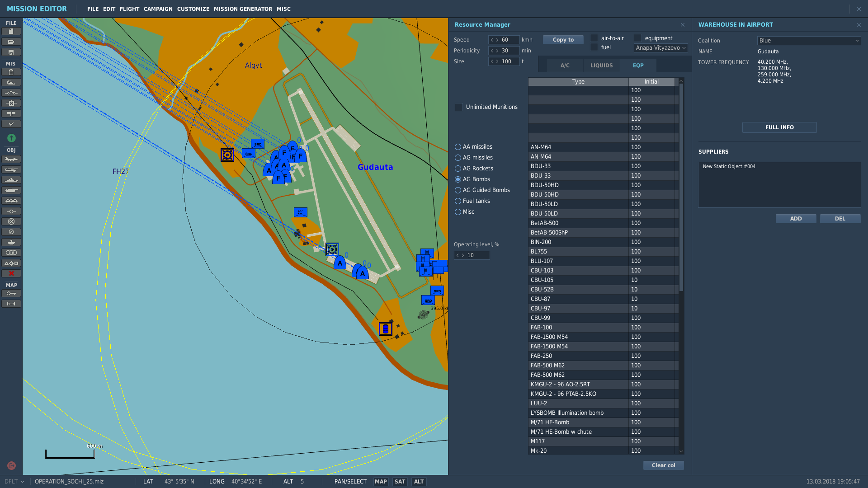Image resolution: width=868 pixels, height=488 pixels.
Task: Click the Clear col button
Action: [663, 465]
